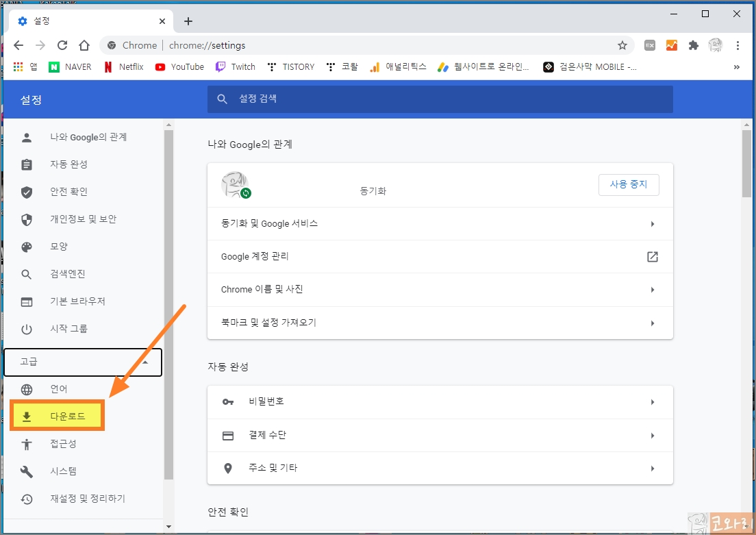The image size is (756, 535).
Task: Click the sidebar scroll up arrow
Action: (168, 125)
